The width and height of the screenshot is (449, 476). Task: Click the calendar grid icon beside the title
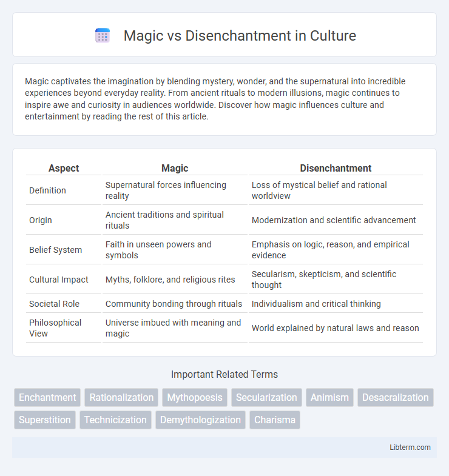[x=103, y=36]
